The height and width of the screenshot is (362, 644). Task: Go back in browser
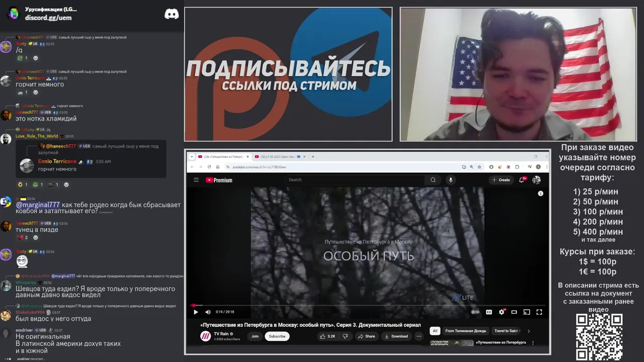(x=192, y=166)
